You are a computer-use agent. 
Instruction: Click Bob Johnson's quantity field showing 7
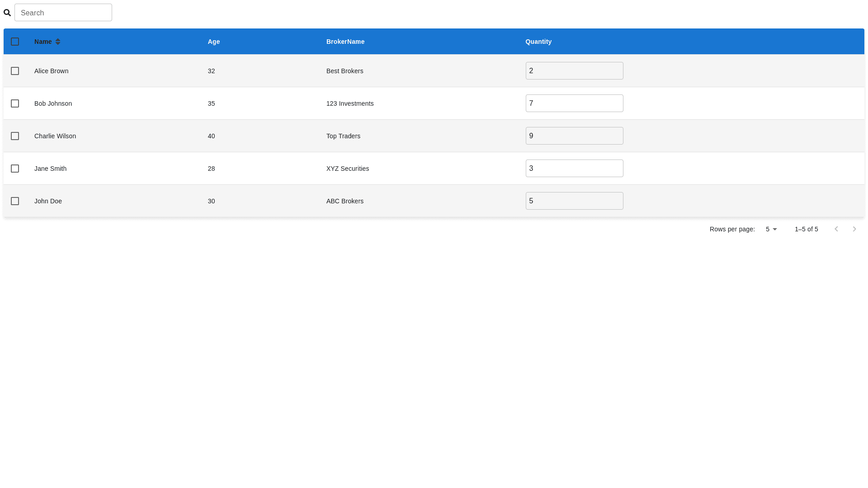click(574, 103)
